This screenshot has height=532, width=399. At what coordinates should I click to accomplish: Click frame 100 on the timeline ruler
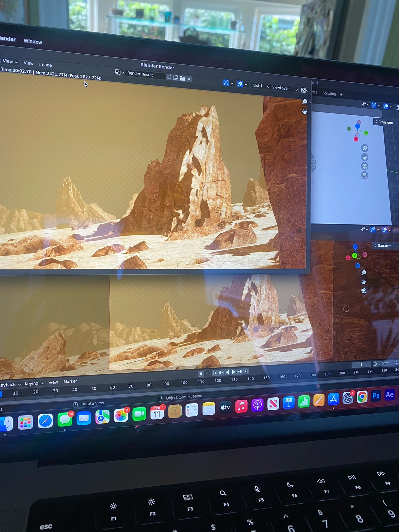point(184,383)
